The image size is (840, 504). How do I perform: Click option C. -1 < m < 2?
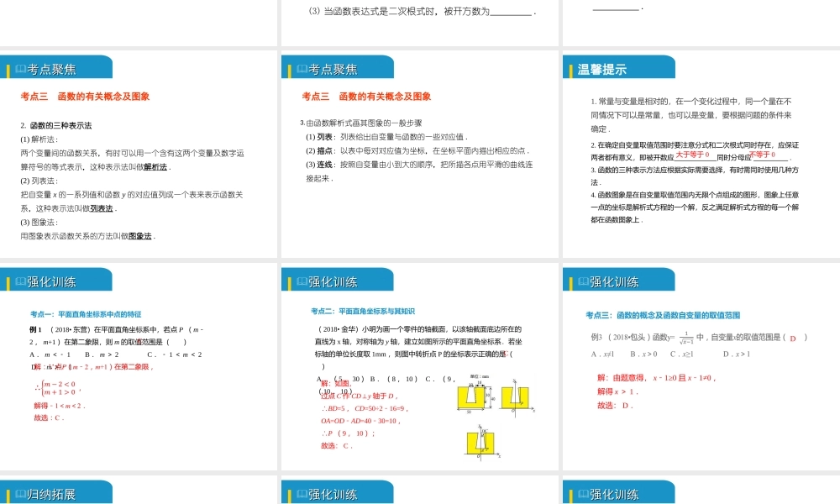pos(175,354)
